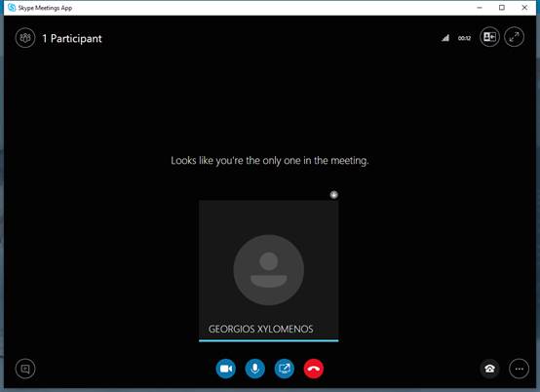Click the pick a layout icon

489,37
